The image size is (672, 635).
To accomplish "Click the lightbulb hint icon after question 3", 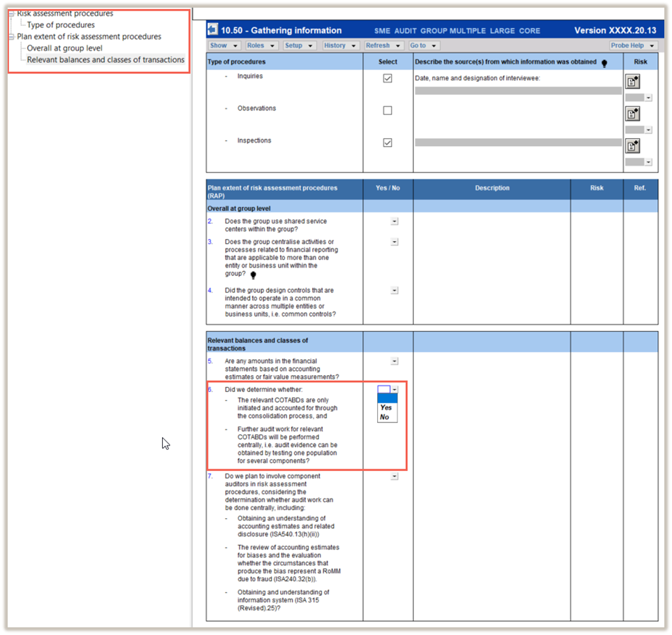I will [253, 275].
